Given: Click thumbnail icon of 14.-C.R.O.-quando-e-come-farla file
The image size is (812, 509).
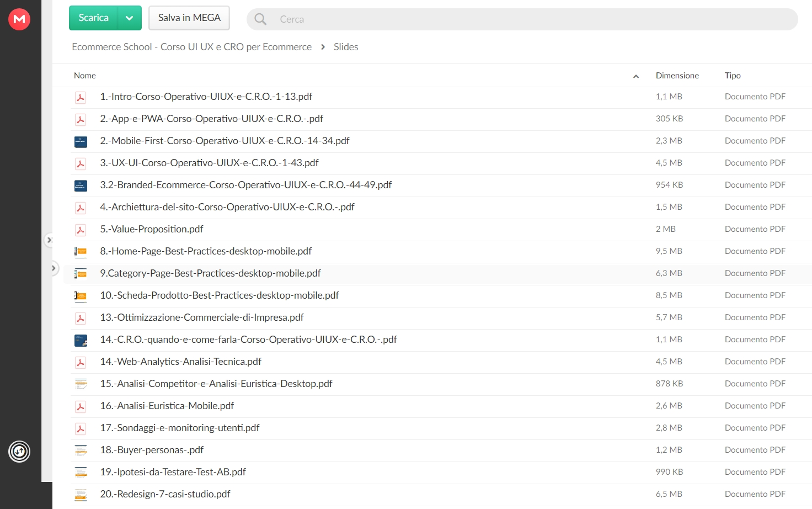Looking at the screenshot, I should [81, 341].
